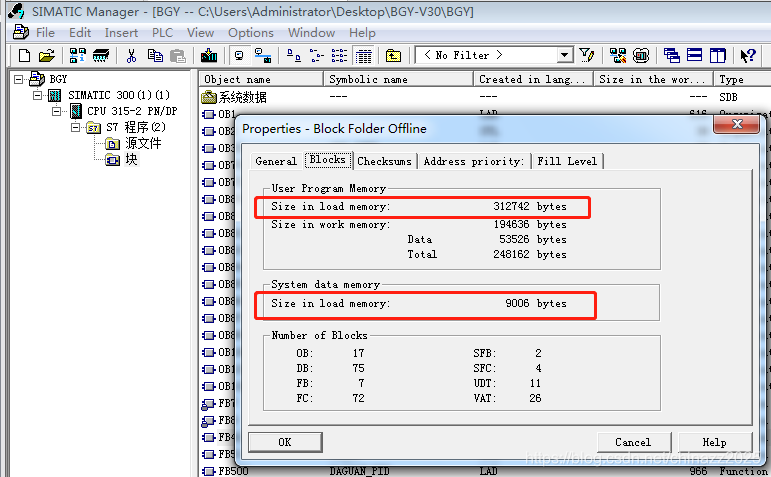Close the Properties dialog with X
Screen dimensions: 771x477
737,124
